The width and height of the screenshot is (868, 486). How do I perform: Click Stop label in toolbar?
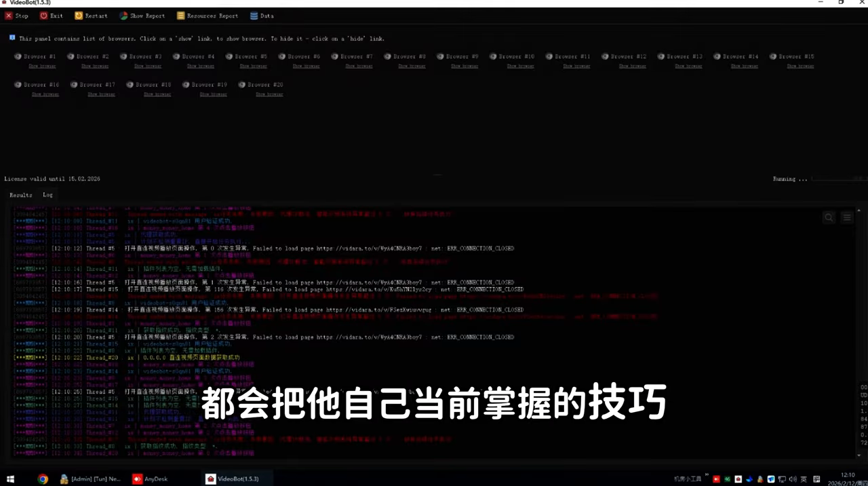(22, 16)
